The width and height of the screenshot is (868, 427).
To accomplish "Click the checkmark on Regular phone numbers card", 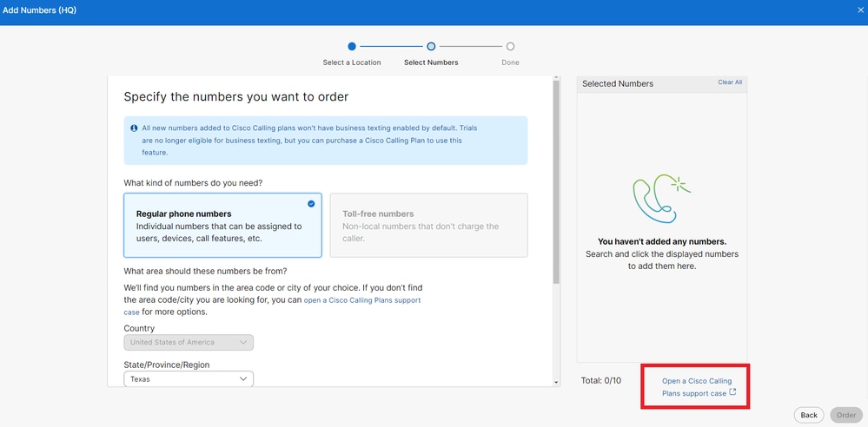I will (x=311, y=204).
